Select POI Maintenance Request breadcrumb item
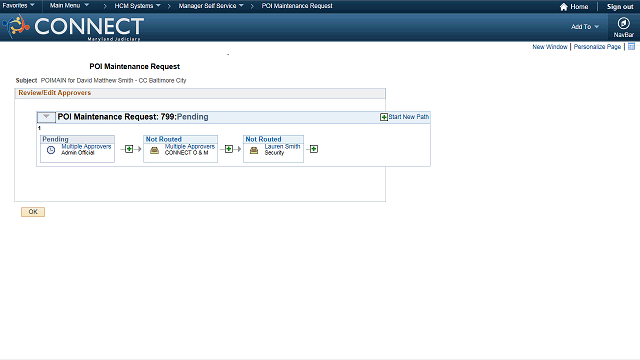Screen dimensions: 640x360 (297, 6)
